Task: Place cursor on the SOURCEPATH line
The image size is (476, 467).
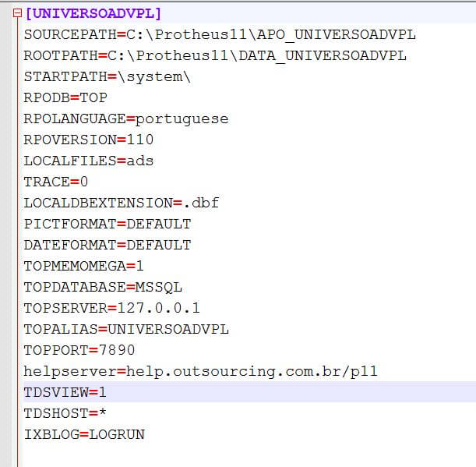Action: (220, 34)
